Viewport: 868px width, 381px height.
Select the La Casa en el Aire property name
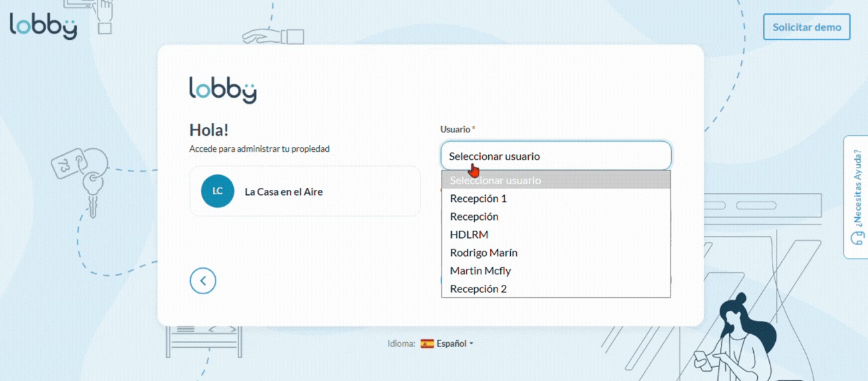coord(284,192)
